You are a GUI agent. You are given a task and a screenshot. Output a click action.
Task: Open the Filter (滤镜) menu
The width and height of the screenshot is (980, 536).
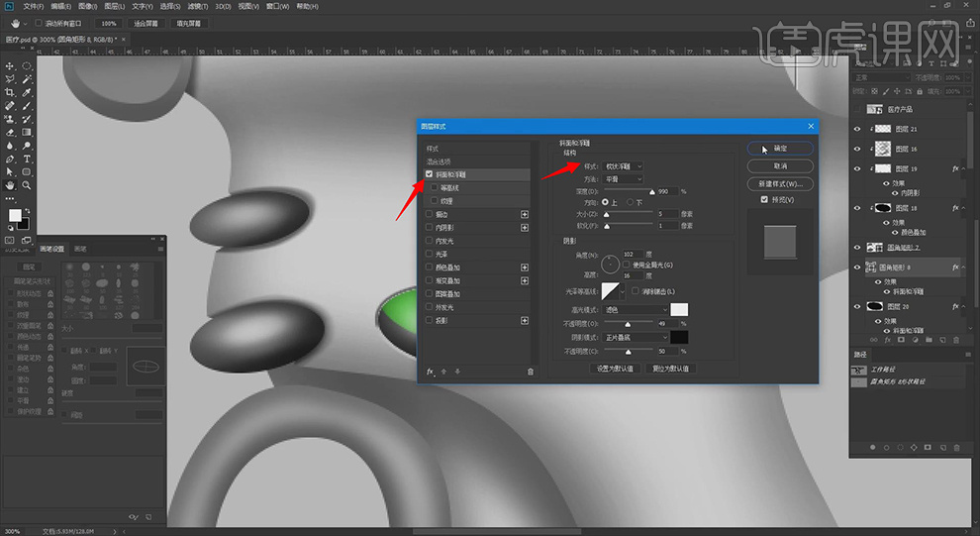(x=198, y=6)
